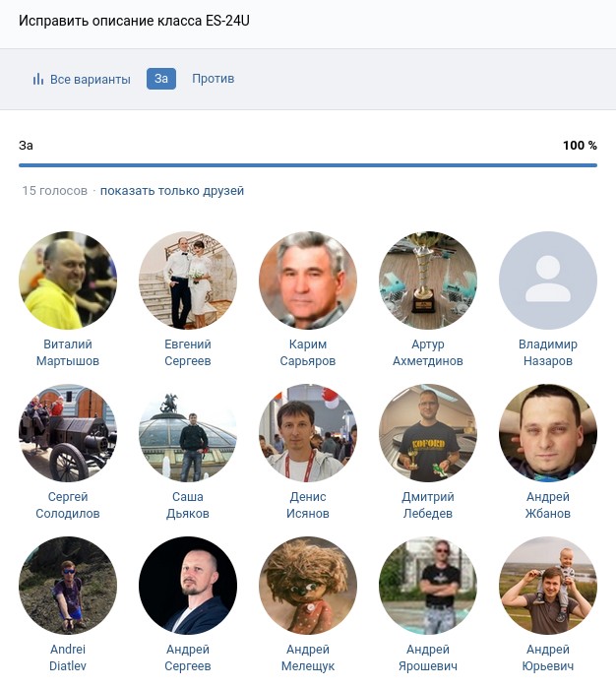Screen dimensions: 616x688
Task: Open Сергей Солодилов's vintage car avatar
Action: [68, 433]
